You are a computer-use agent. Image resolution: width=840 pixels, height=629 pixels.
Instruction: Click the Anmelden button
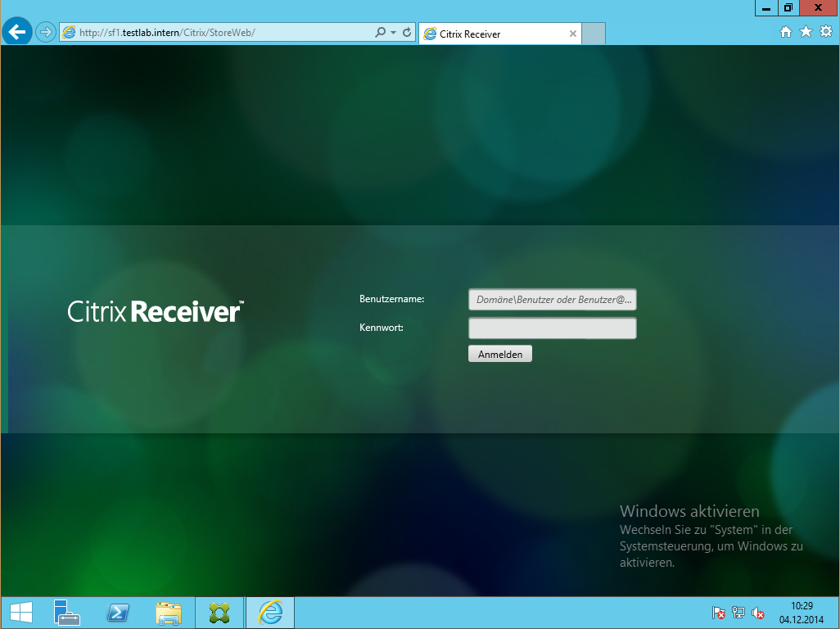click(499, 354)
